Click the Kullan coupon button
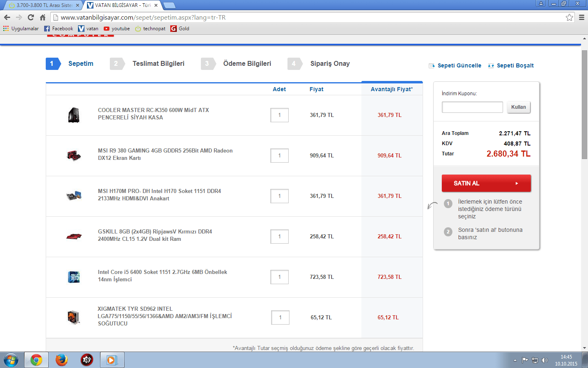Screen dimensions: 588x368 519,107
